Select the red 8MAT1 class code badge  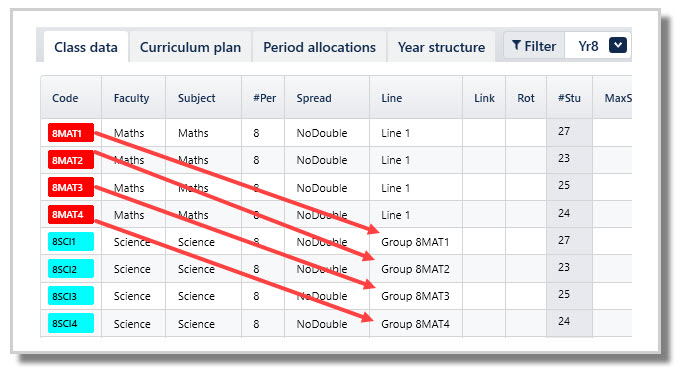(x=71, y=133)
